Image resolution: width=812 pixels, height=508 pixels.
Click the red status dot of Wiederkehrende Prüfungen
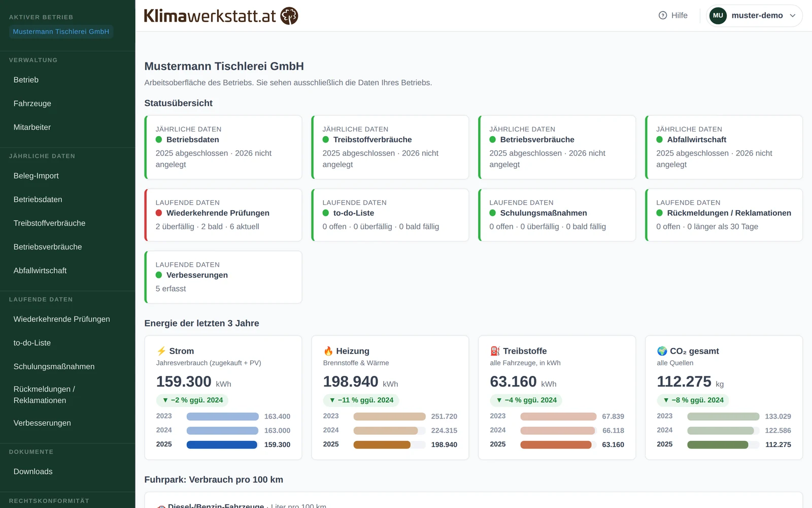[159, 213]
